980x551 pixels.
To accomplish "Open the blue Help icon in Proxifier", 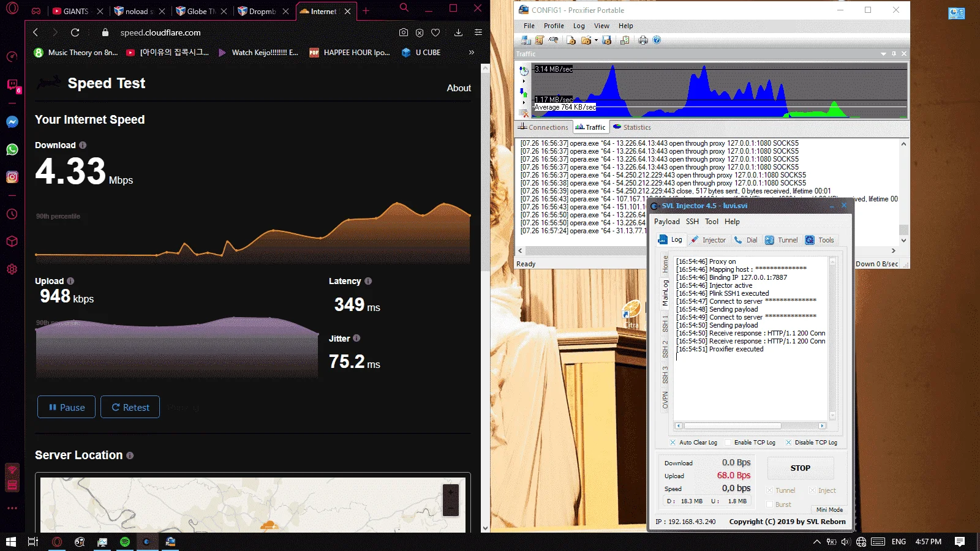I will (657, 40).
